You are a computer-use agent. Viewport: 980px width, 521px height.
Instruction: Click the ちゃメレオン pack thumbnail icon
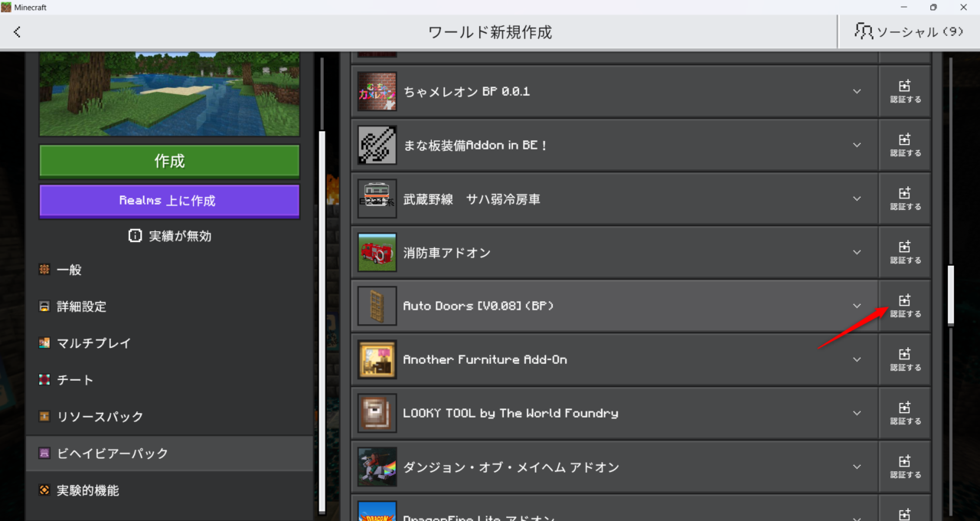point(377,91)
